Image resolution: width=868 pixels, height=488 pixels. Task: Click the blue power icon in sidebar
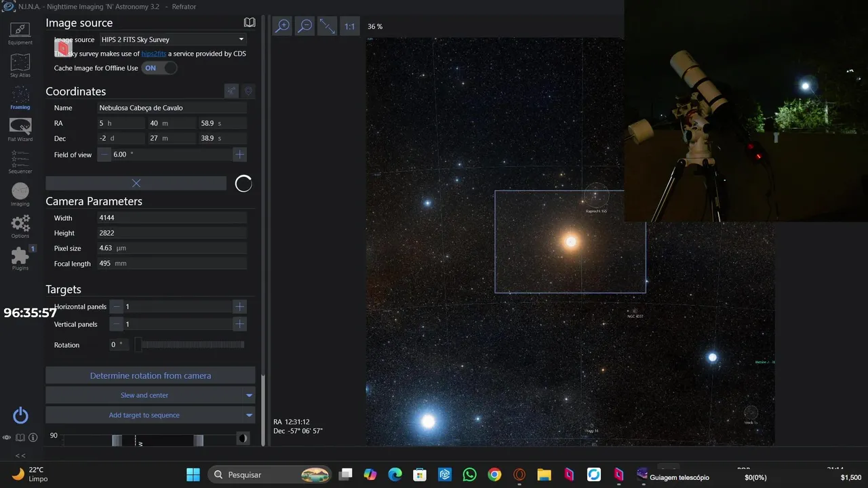click(x=20, y=415)
